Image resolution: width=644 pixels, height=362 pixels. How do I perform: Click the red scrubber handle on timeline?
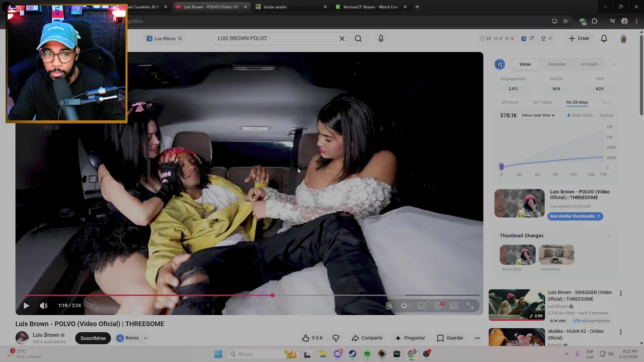(273, 296)
